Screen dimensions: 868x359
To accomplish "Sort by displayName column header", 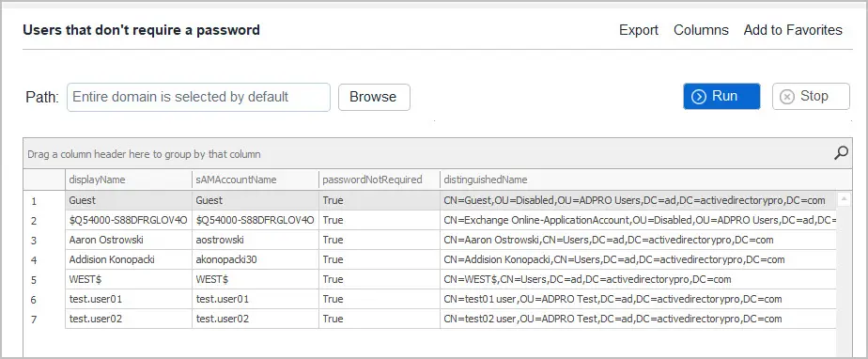I will click(x=129, y=179).
